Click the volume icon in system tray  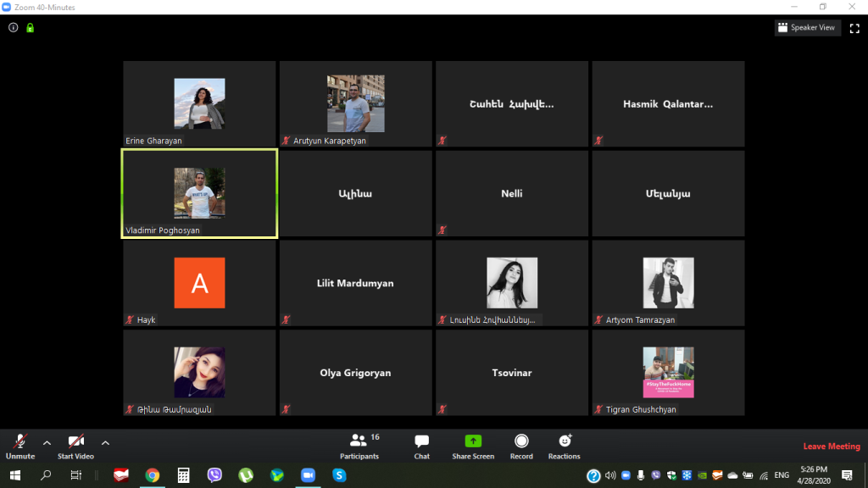(610, 475)
